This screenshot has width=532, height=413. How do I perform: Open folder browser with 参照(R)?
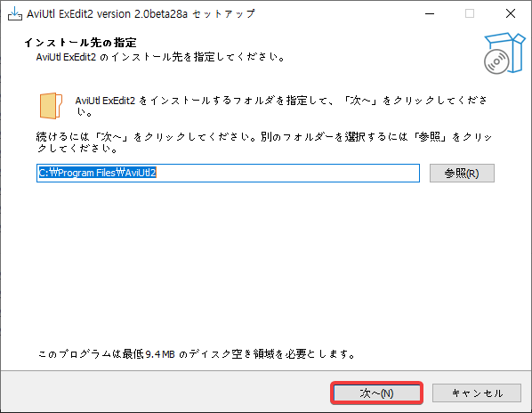[x=462, y=173]
